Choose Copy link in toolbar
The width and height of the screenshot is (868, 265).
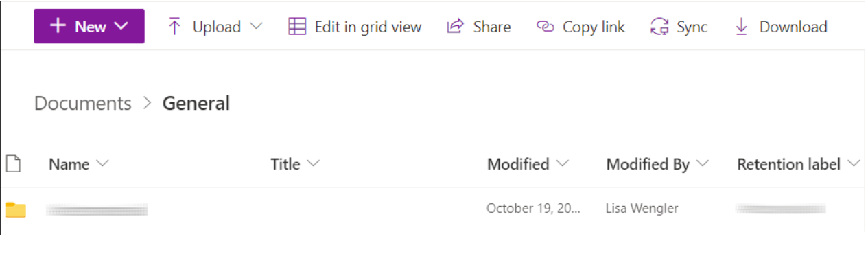point(581,27)
